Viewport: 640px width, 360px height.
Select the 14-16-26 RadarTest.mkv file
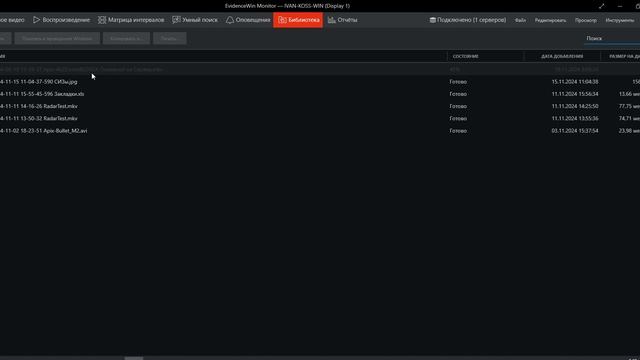[38, 106]
